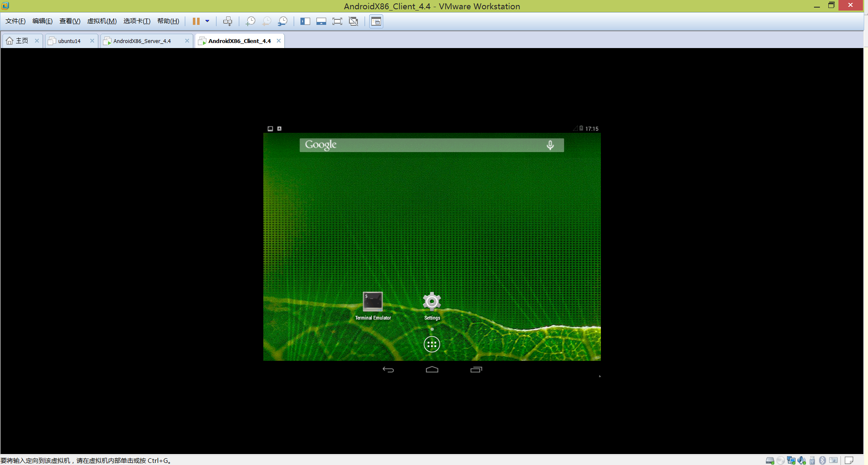Click the keyboard notification icon in status bar
868x465 pixels.
click(x=279, y=129)
